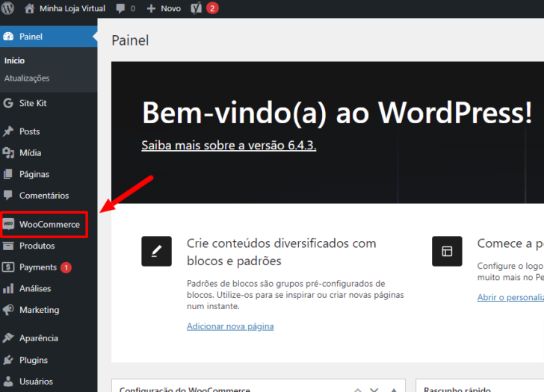Click the Site Kit Google G icon

coord(8,103)
